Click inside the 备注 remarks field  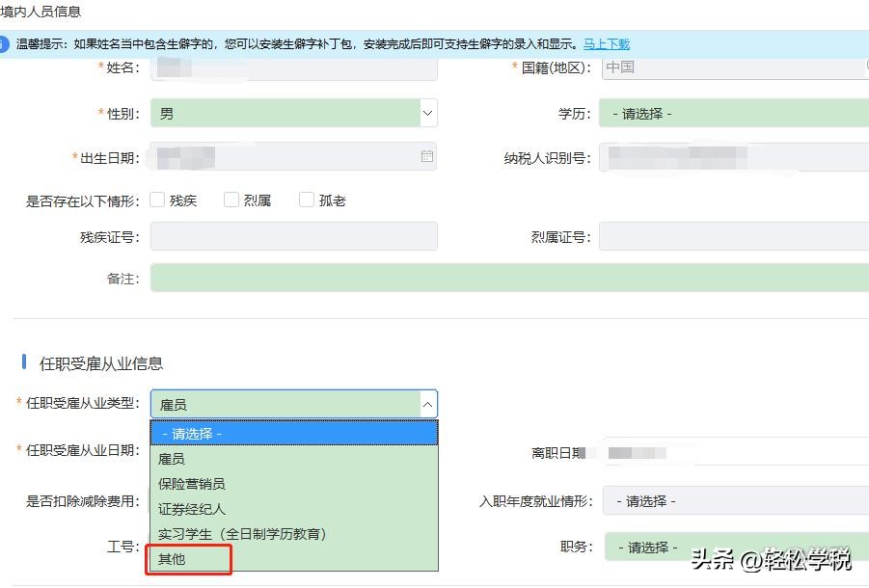(x=386, y=278)
